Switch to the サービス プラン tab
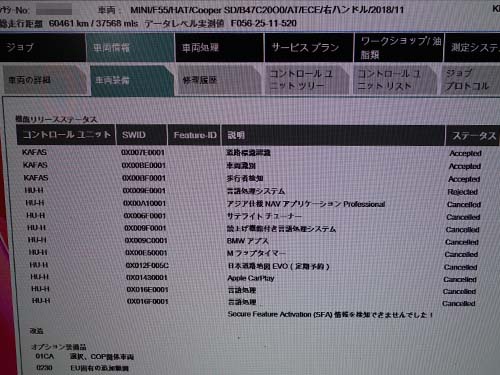The height and width of the screenshot is (375, 500). [x=309, y=47]
